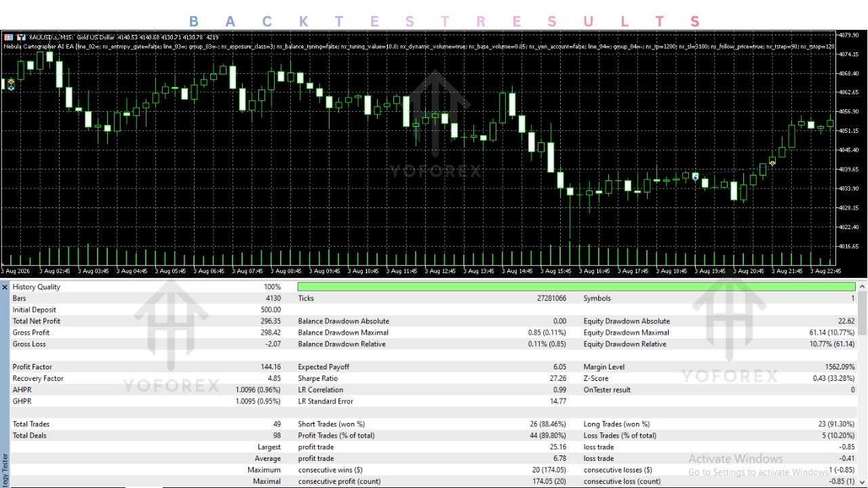Screen dimensions: 868x488
Task: Select the Profit Factor row
Action: 146,367
